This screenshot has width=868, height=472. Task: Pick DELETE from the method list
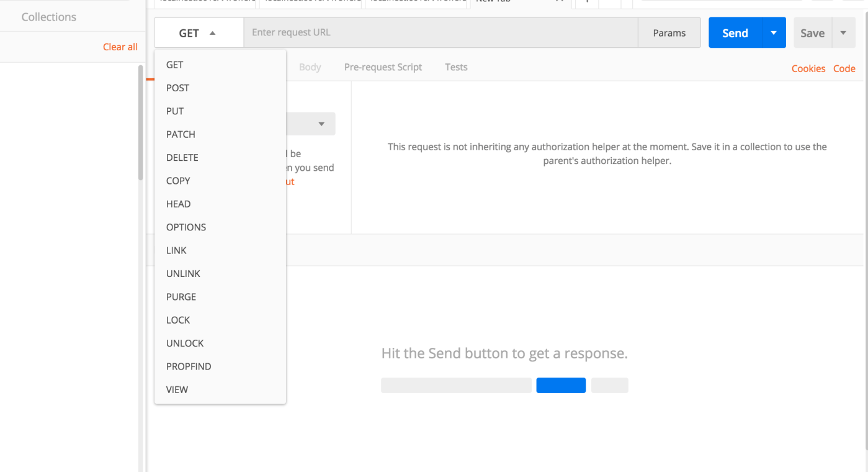pos(182,158)
